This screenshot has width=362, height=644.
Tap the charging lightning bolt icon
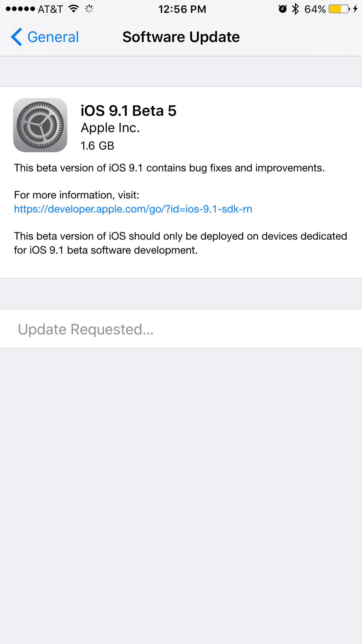[x=355, y=9]
